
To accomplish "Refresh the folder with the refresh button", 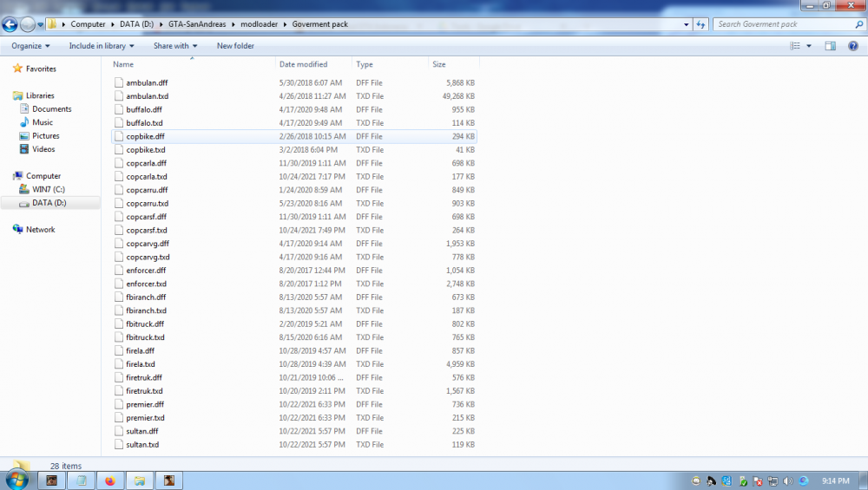I will [700, 24].
